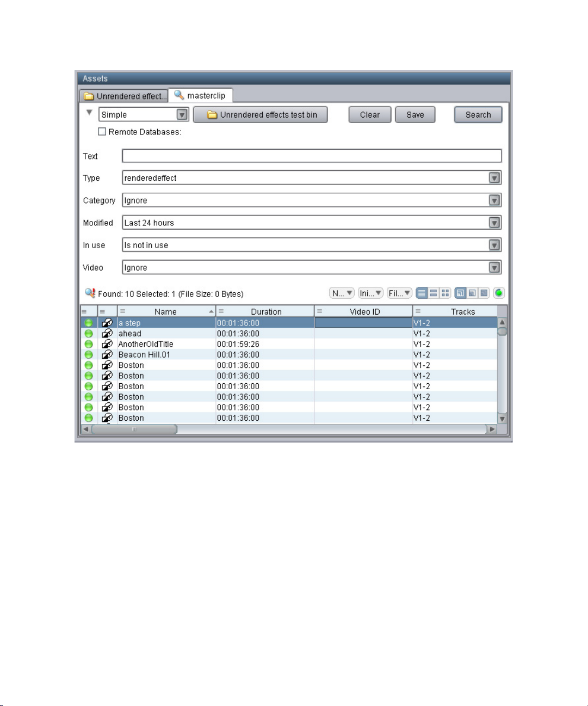Click the horizontal scrollbar left arrow
Screen dimensions: 588x706
[x=85, y=429]
